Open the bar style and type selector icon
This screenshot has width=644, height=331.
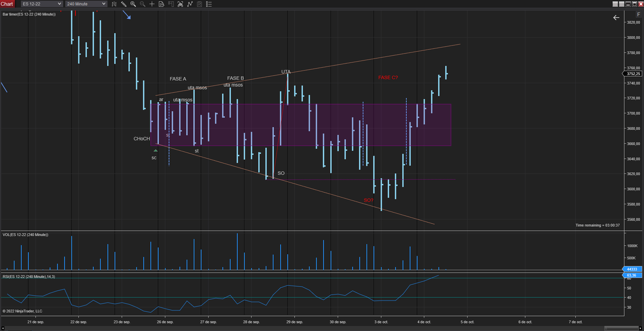pos(114,4)
